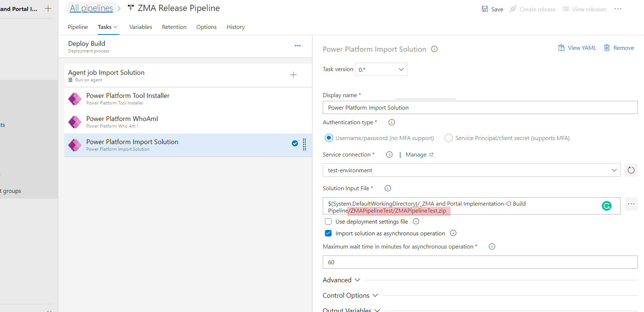The height and width of the screenshot is (312, 644).
Task: Uncheck Import solution as asynchronous operation
Action: click(328, 233)
